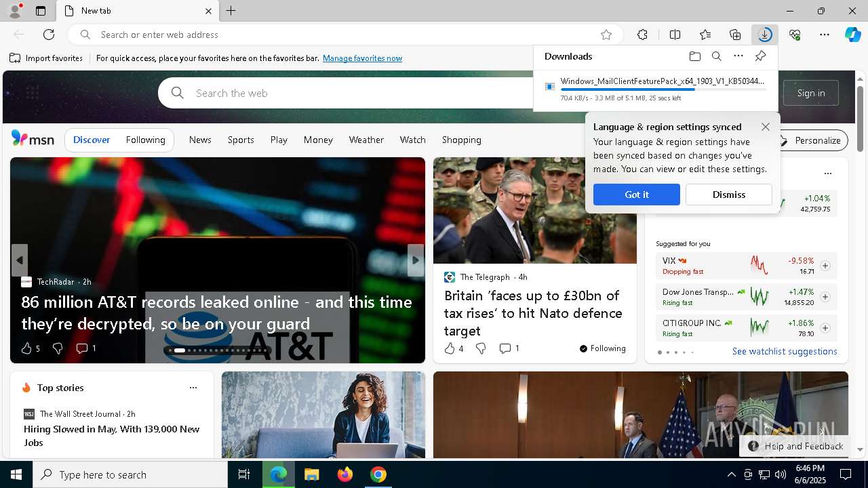Open Hiring Slowed in May article
This screenshot has width=868, height=488.
click(112, 436)
